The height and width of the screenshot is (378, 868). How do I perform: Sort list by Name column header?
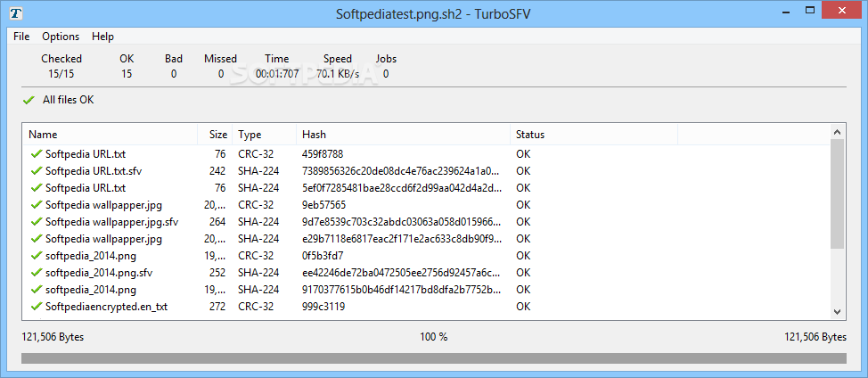click(x=111, y=135)
